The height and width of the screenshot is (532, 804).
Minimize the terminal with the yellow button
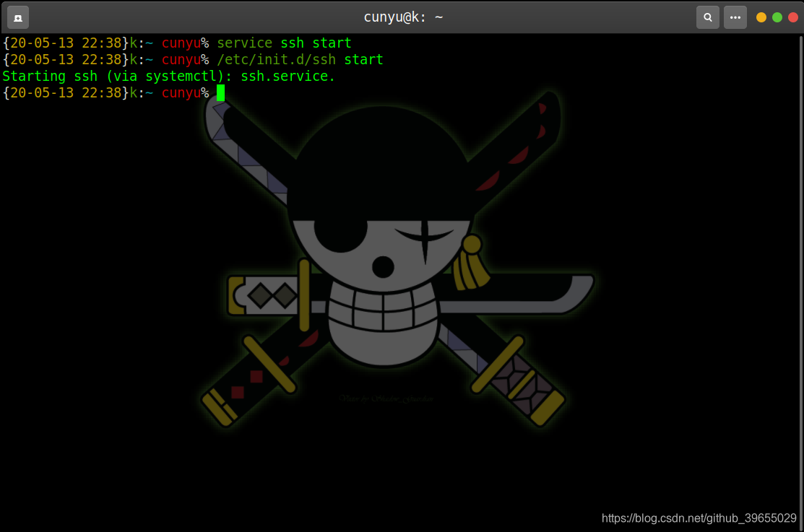761,17
